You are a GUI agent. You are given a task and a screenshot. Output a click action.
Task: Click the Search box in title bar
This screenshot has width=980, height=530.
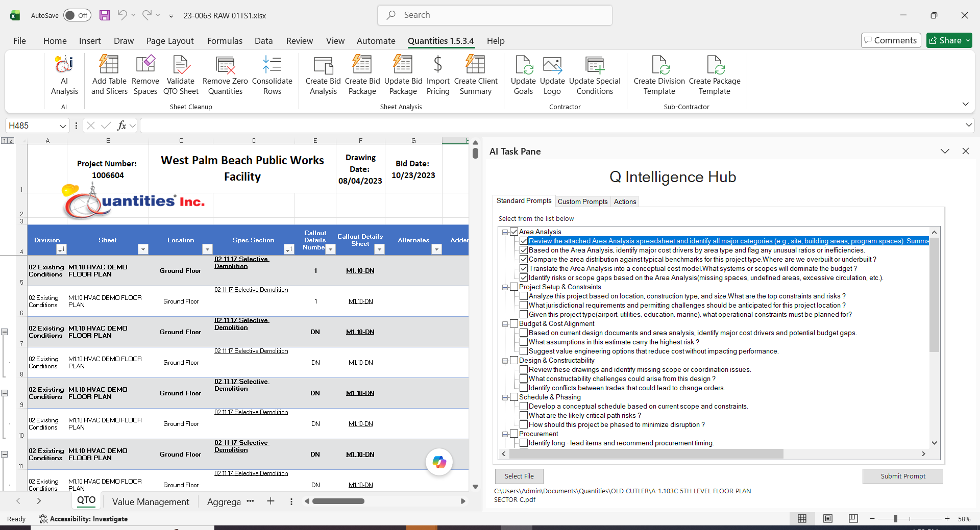tap(495, 15)
